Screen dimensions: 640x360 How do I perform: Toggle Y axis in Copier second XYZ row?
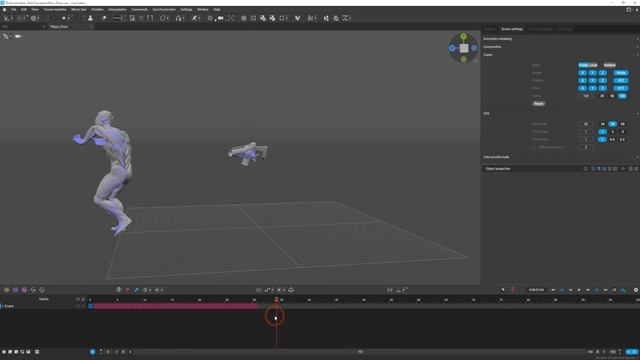pos(593,80)
